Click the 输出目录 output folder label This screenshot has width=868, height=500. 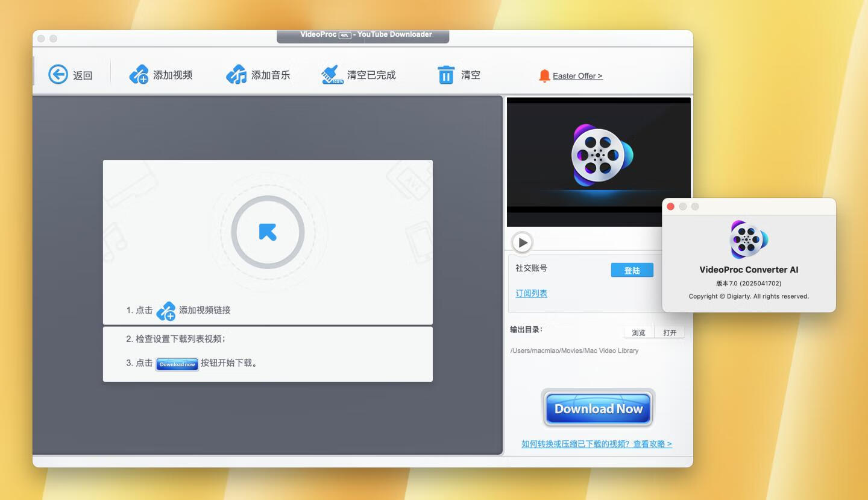(526, 329)
